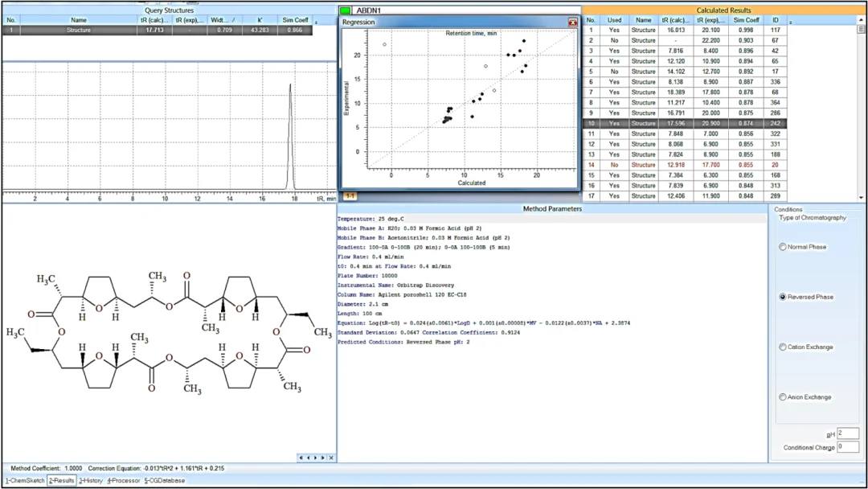Go to last structure with navigation arrow

click(x=323, y=458)
